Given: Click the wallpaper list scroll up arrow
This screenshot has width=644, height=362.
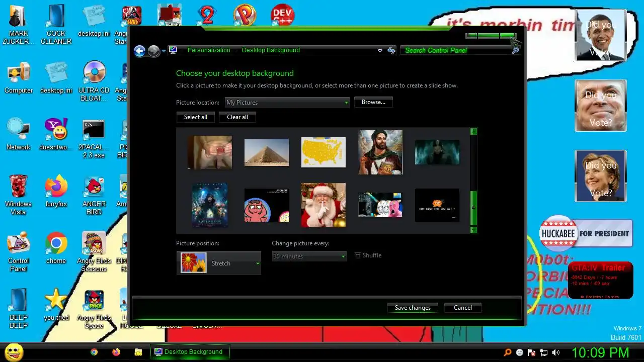Looking at the screenshot, I should 473,132.
